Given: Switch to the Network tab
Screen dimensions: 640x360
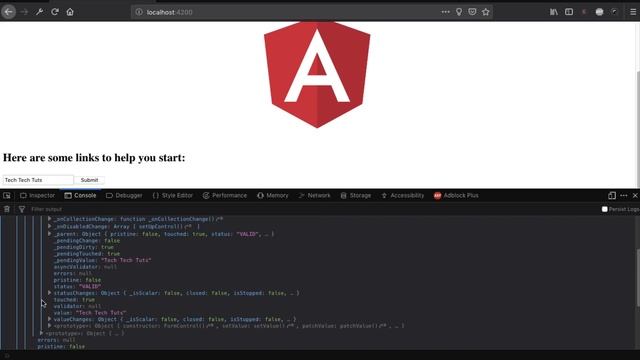Looking at the screenshot, I should (x=315, y=196).
